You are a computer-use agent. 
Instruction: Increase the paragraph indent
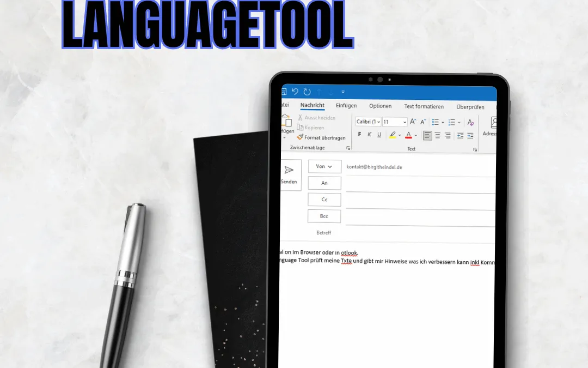[x=470, y=136]
